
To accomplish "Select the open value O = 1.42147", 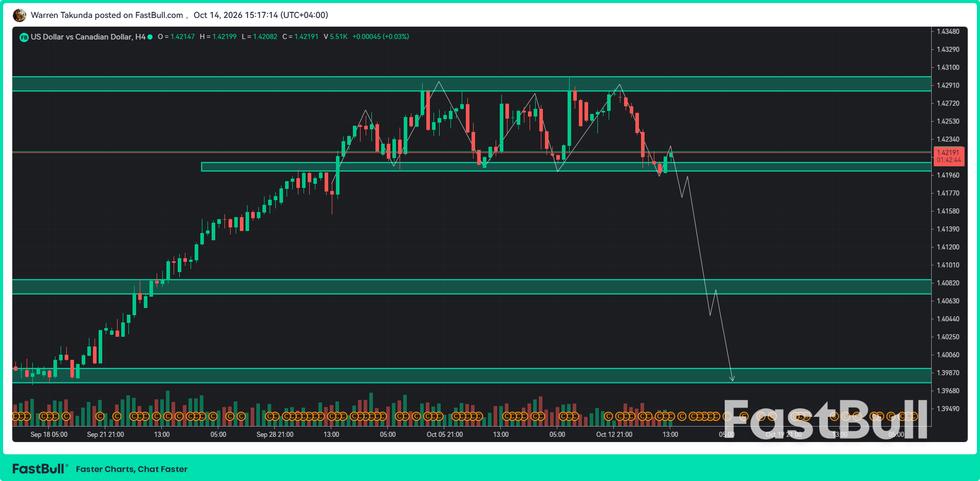I will [x=176, y=37].
